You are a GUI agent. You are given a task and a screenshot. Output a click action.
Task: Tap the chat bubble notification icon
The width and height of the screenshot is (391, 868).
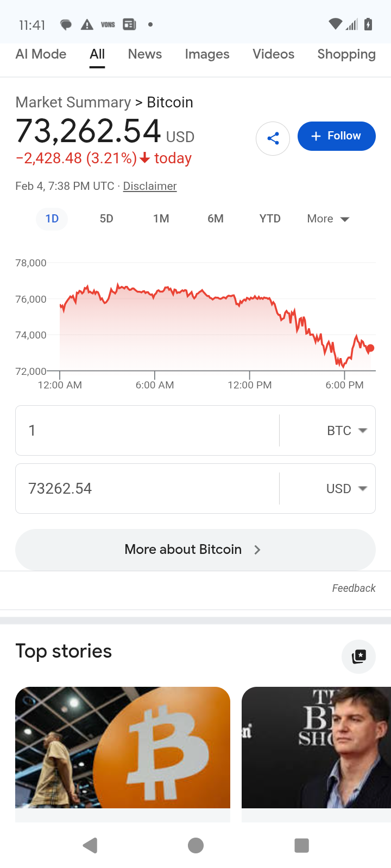tap(66, 24)
